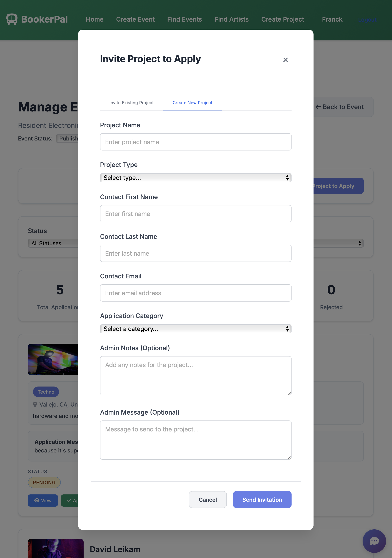
Task: Click Home in the top navigation
Action: (x=95, y=19)
